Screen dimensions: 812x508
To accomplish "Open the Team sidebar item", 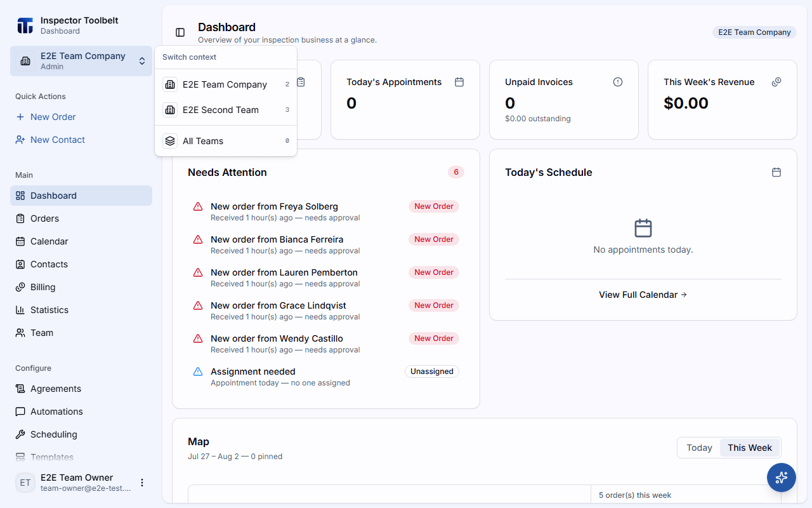I will tap(81, 333).
